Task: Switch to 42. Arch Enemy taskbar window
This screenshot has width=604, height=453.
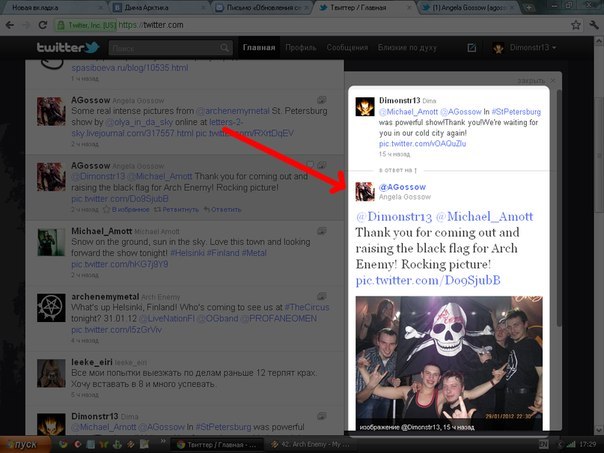Action: coord(312,445)
